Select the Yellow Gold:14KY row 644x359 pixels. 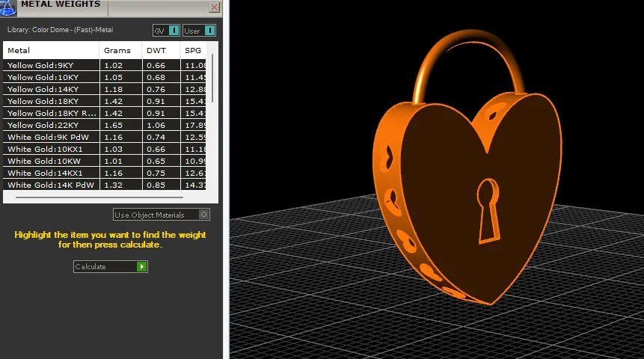point(105,89)
